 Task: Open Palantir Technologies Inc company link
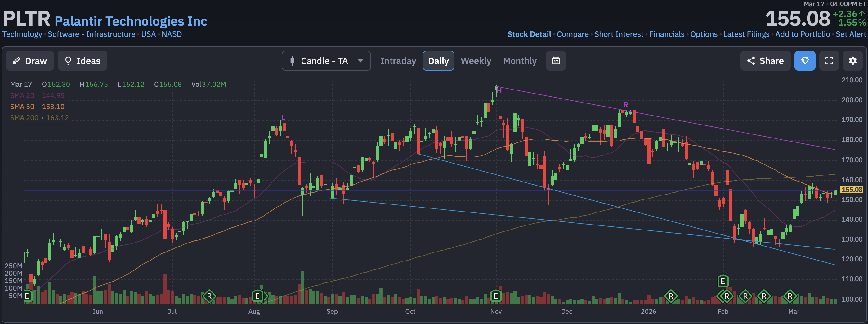tap(131, 21)
